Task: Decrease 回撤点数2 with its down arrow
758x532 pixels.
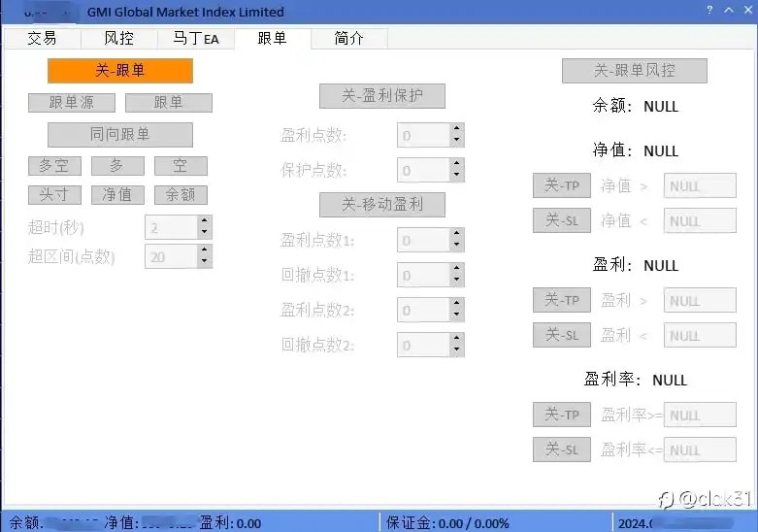Action: (457, 349)
